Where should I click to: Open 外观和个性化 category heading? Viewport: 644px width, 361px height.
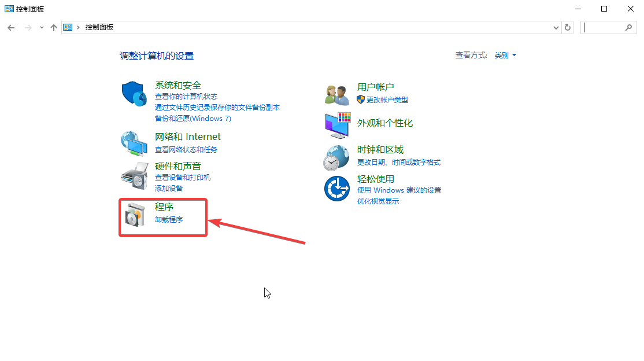coord(385,123)
